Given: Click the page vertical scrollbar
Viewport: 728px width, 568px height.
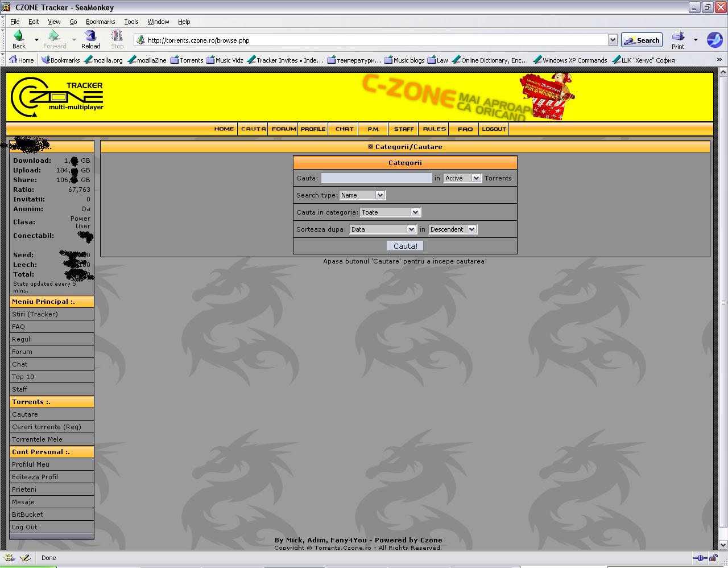Looking at the screenshot, I should (x=723, y=307).
